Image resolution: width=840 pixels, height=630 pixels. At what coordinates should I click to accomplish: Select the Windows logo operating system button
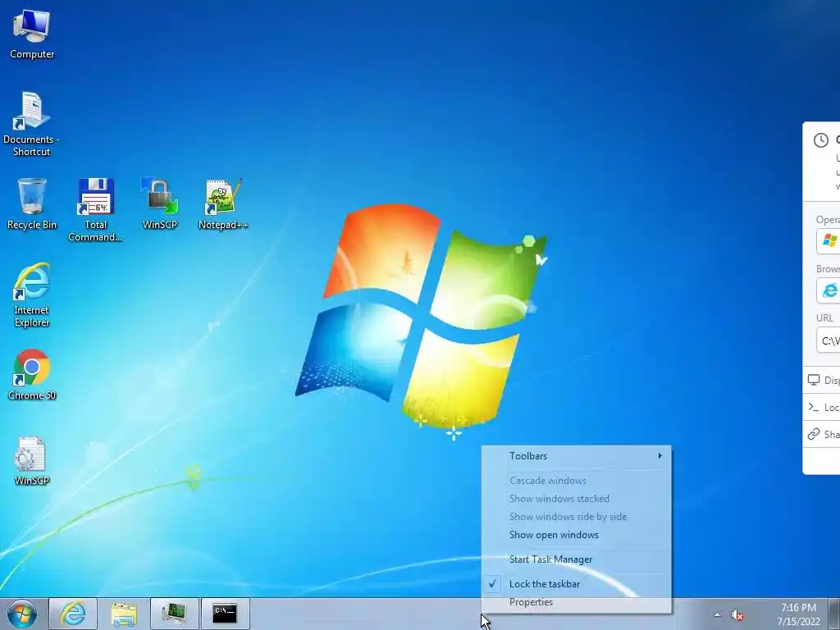(x=829, y=240)
